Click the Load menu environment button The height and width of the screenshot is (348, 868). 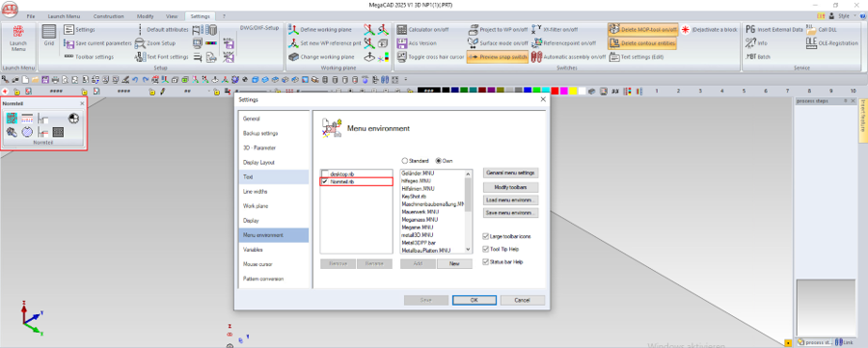click(510, 201)
